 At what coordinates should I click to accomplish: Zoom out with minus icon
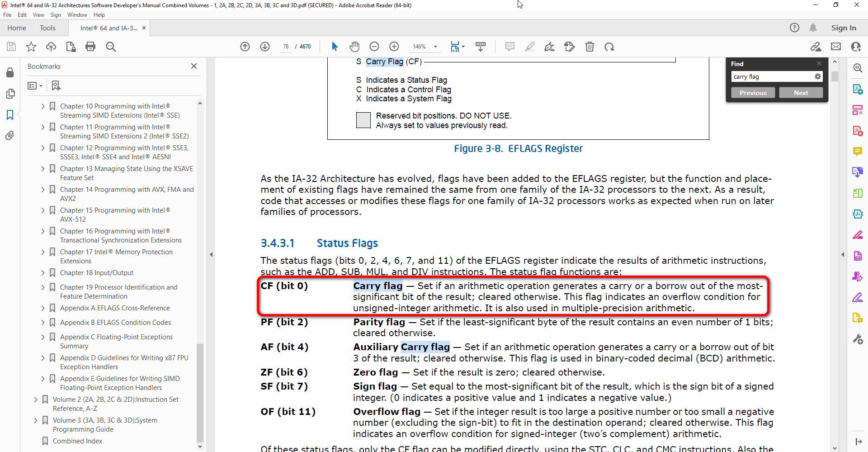point(374,47)
